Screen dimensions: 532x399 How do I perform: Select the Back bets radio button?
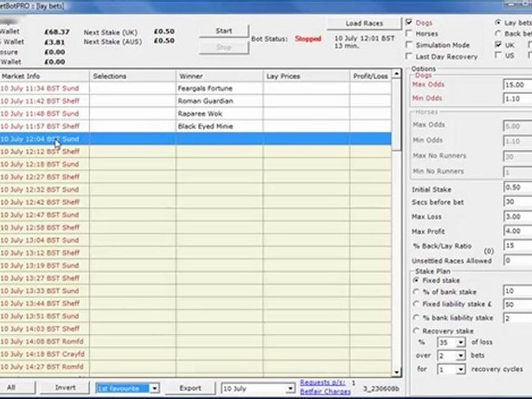pos(498,33)
